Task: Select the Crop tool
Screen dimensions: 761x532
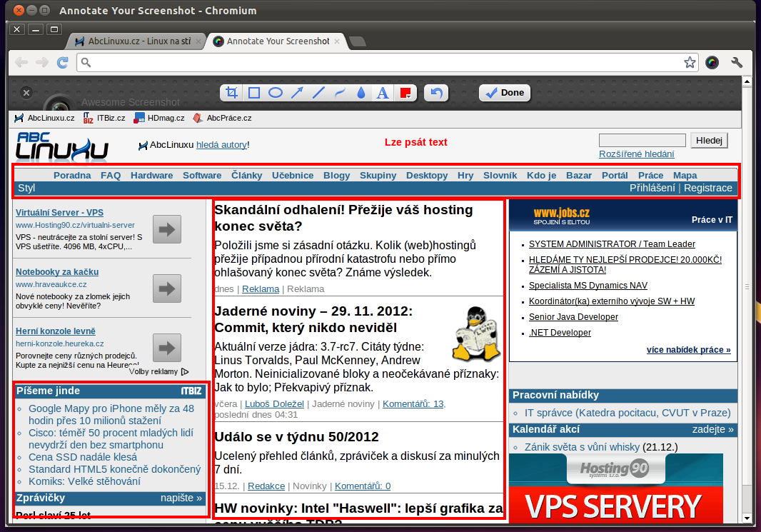Action: (232, 93)
